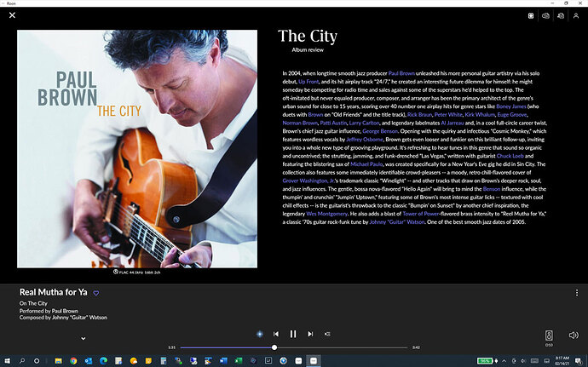The width and height of the screenshot is (588, 367).
Task: Show hidden system tray icons
Action: [x=504, y=361]
